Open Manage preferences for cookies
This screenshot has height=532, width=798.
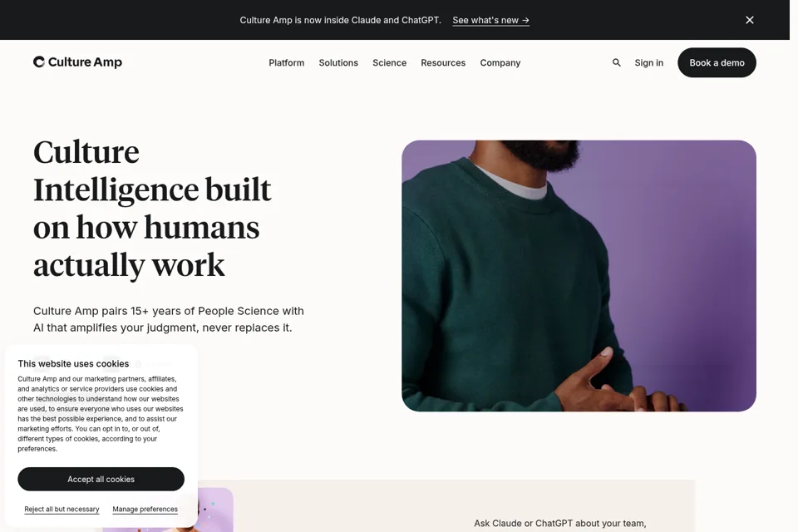tap(145, 509)
